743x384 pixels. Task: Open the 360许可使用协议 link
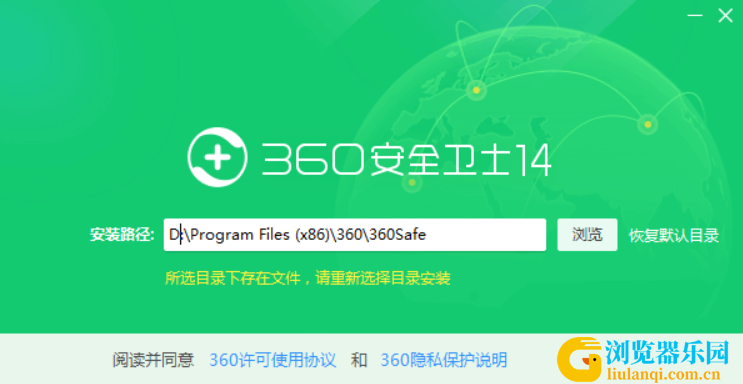coord(273,360)
